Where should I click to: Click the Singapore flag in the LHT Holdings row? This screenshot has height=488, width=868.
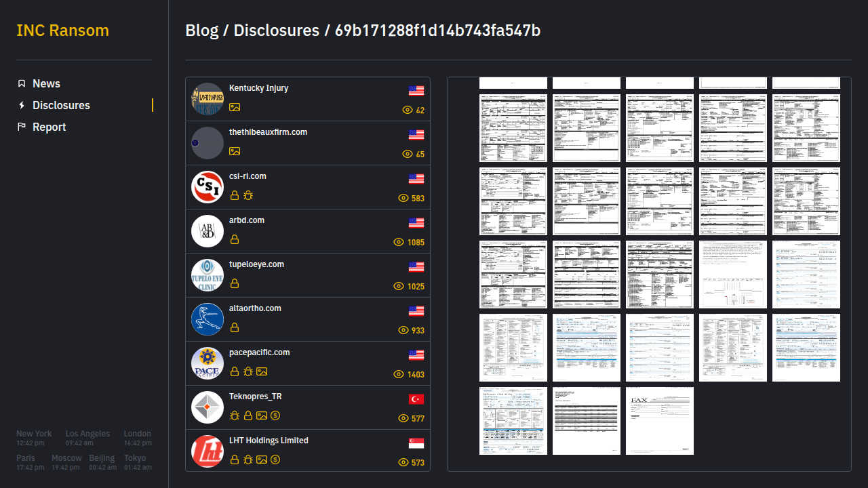416,443
